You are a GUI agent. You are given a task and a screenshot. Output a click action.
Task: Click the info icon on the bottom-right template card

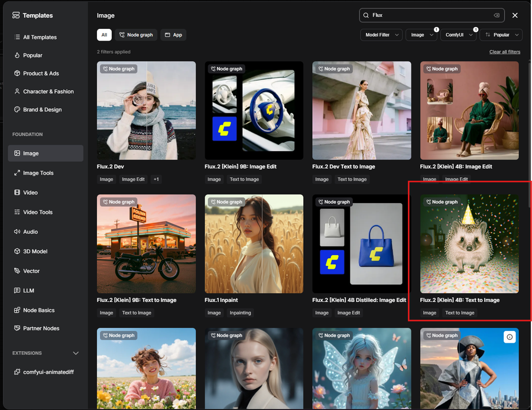[510, 337]
